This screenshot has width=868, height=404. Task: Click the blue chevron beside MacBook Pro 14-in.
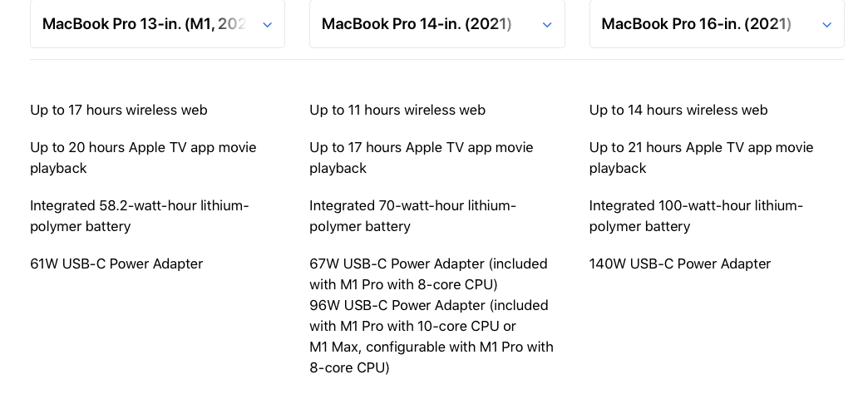547,25
